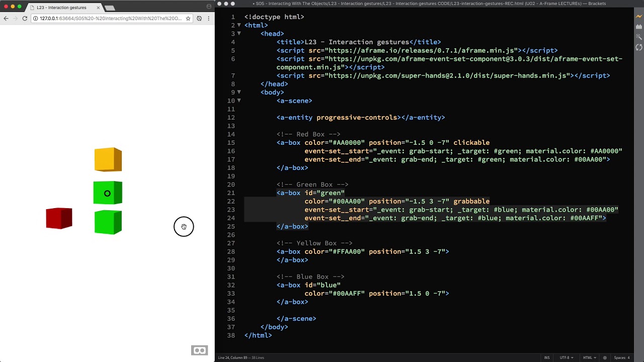Collapse the a-scene fold arrow on line 10
This screenshot has width=644, height=362.
[239, 101]
